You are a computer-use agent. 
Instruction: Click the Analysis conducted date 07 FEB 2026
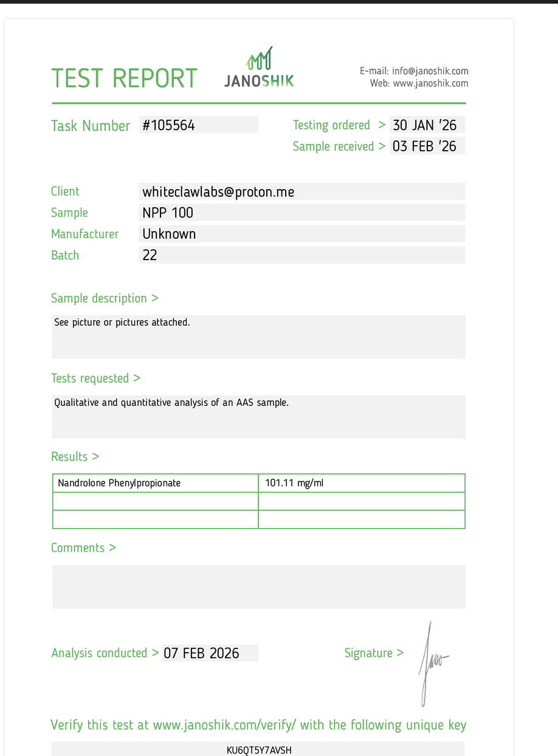tap(210, 653)
